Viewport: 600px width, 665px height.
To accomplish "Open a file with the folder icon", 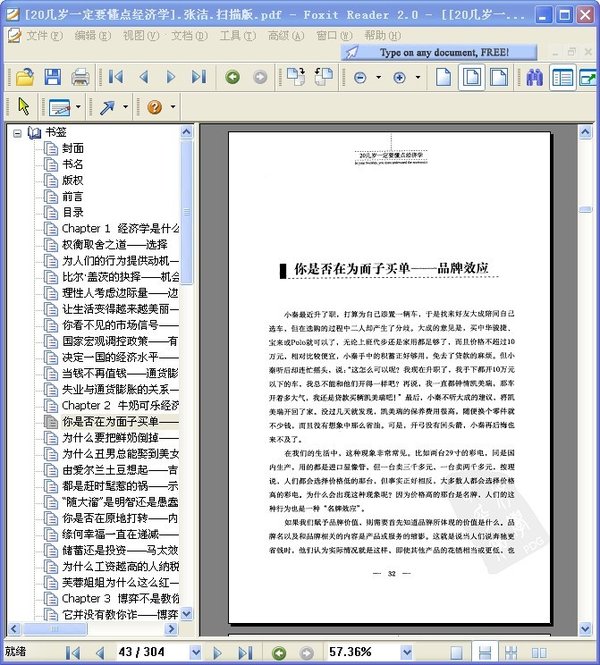I will tap(25, 77).
